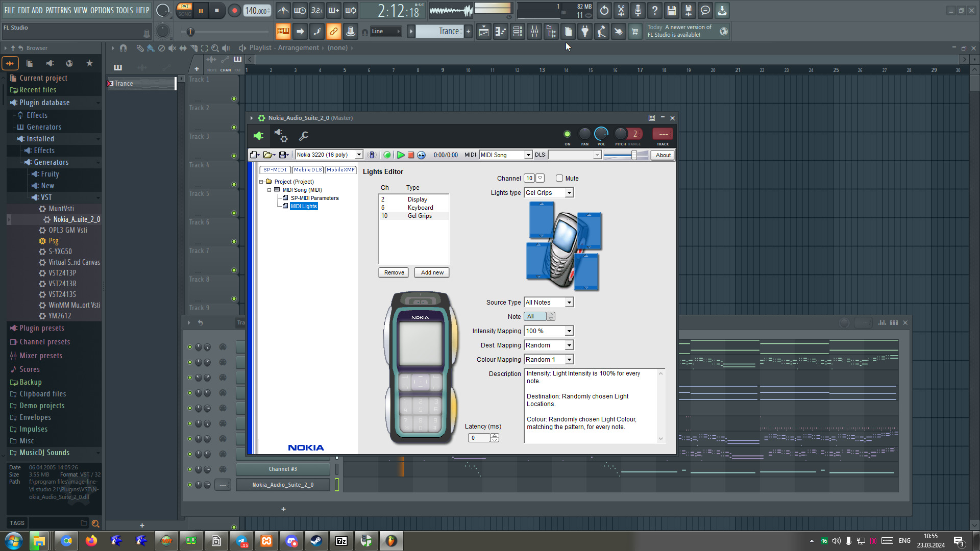Screen dimensions: 980x551
Task: Open the Colour Mapping dropdown
Action: (x=569, y=360)
